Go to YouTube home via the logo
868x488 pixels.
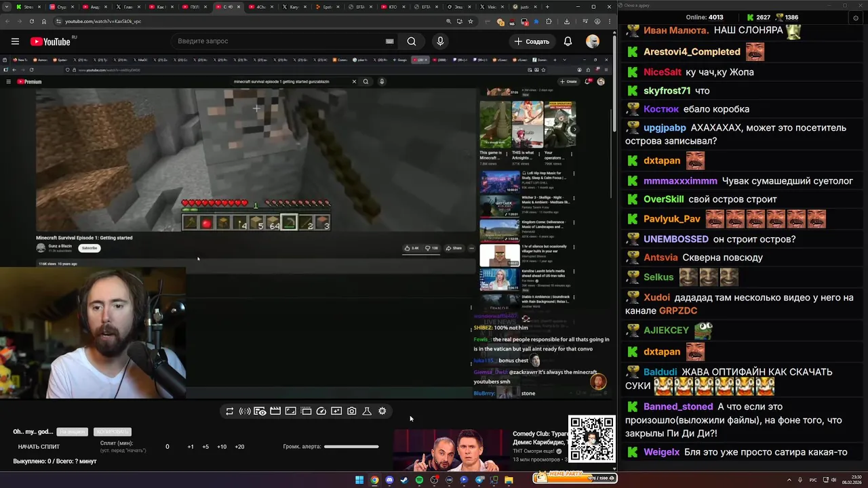point(51,41)
